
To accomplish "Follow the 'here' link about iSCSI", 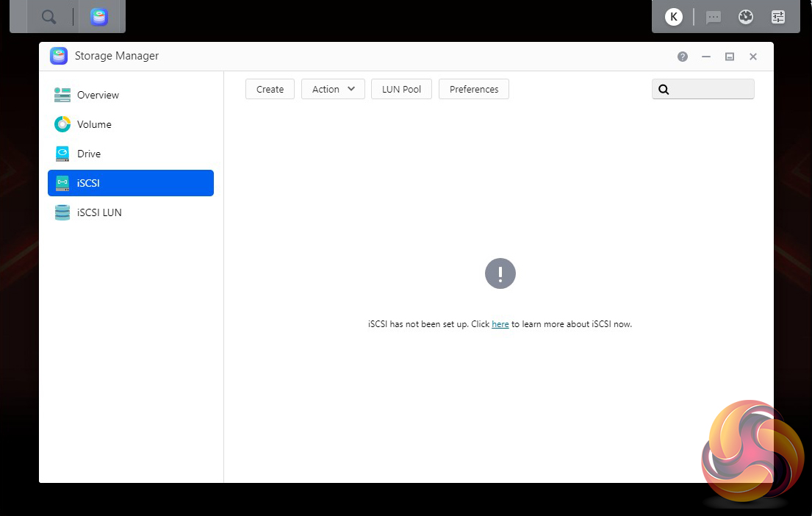I will [x=500, y=324].
